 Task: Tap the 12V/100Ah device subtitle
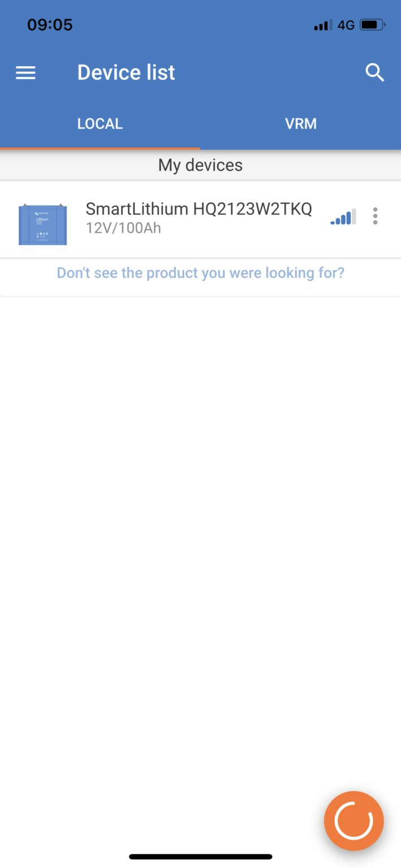(x=123, y=228)
